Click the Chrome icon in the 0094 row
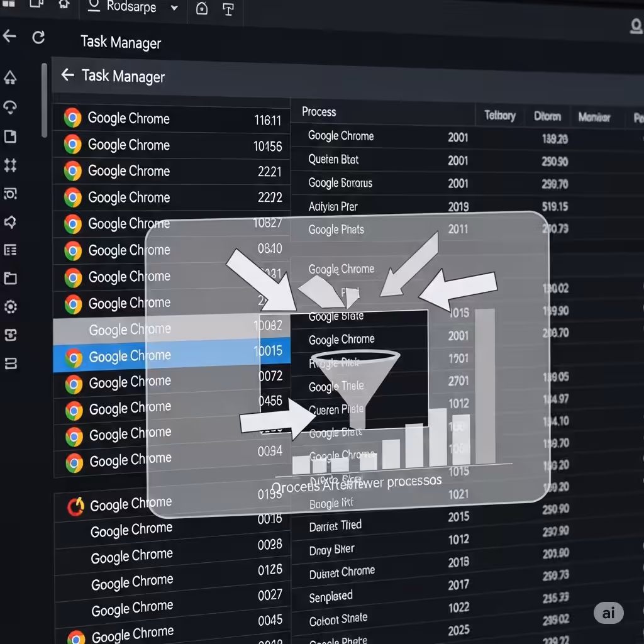 click(74, 463)
